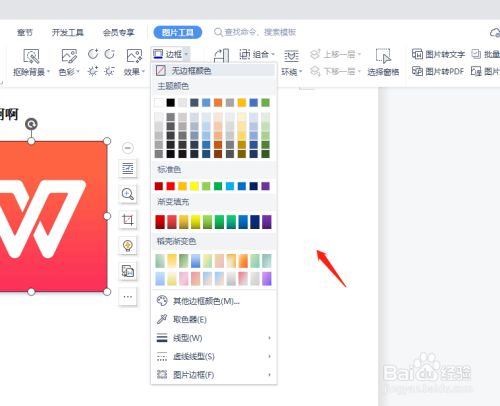This screenshot has height=406, width=500.
Task: Click the 上移一层 dropdown arrow
Action: point(359,54)
